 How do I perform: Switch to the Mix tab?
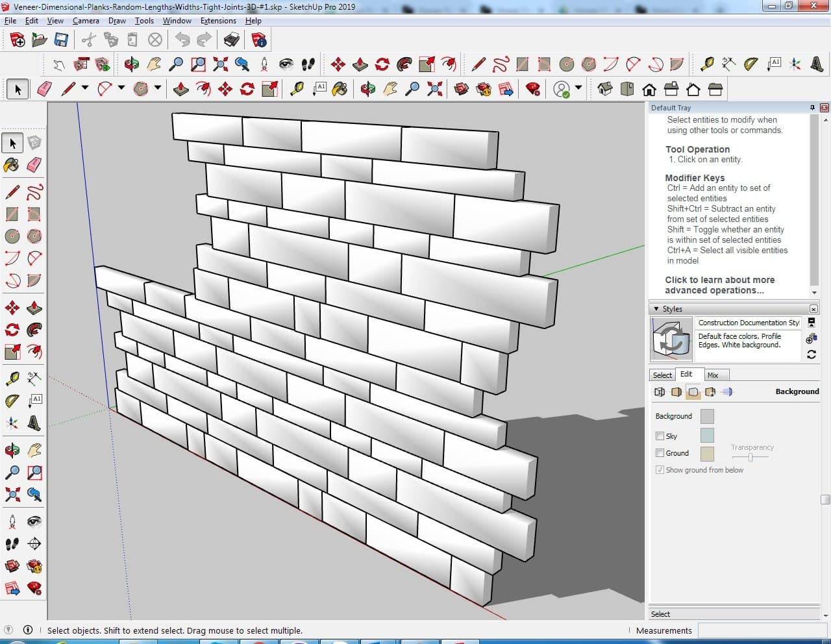point(713,375)
